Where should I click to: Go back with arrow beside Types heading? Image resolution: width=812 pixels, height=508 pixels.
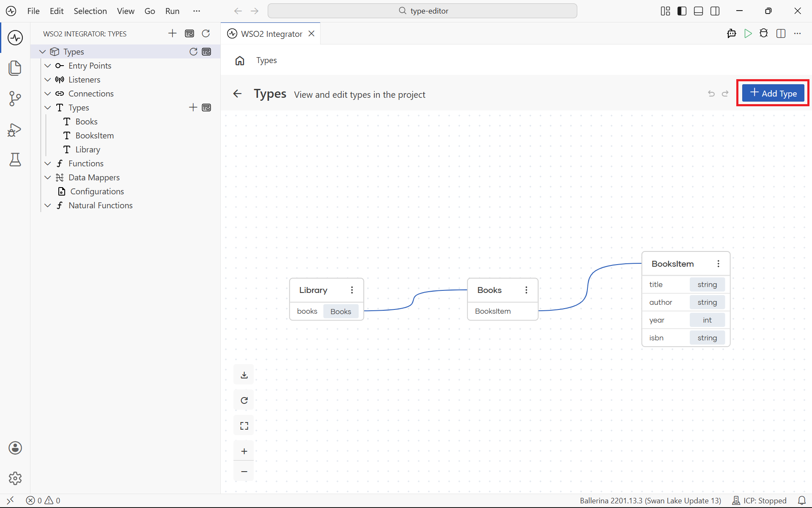238,94
